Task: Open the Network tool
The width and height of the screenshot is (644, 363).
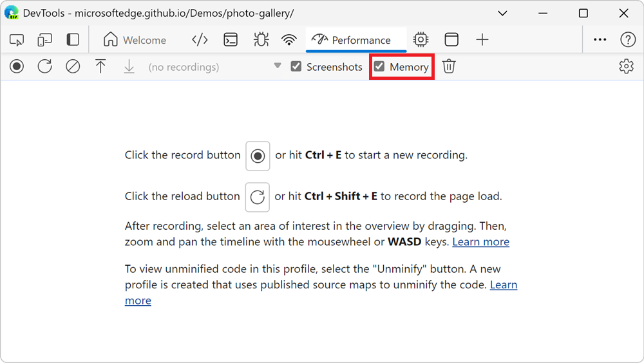Action: pyautogui.click(x=289, y=40)
